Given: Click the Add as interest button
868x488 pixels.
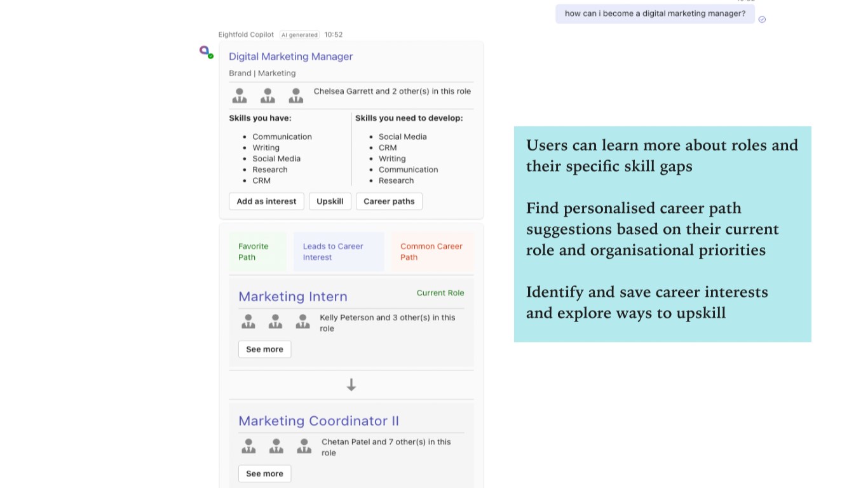Looking at the screenshot, I should [266, 201].
